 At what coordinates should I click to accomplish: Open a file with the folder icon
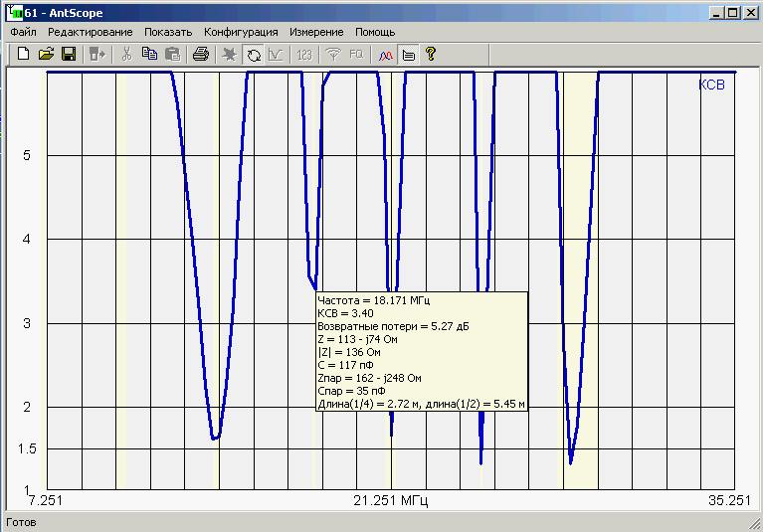[x=46, y=55]
